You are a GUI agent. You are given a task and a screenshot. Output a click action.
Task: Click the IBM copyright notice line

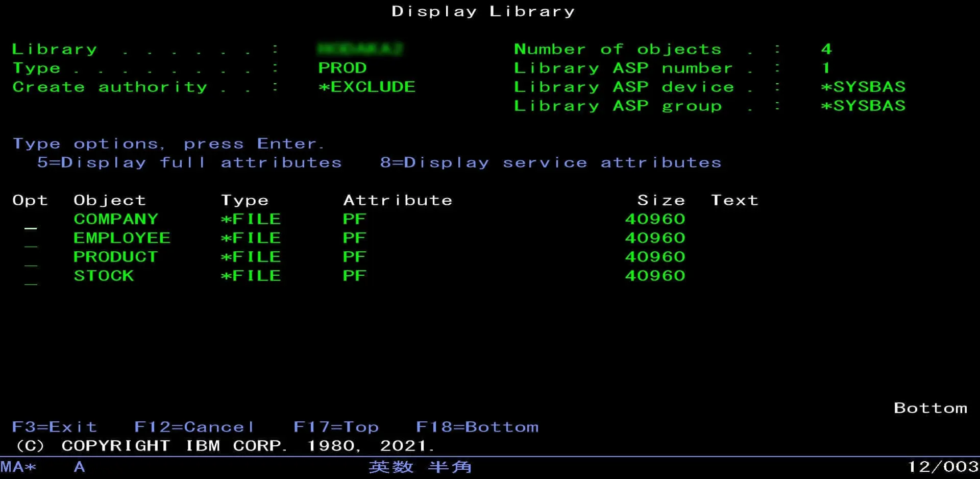coord(226,446)
